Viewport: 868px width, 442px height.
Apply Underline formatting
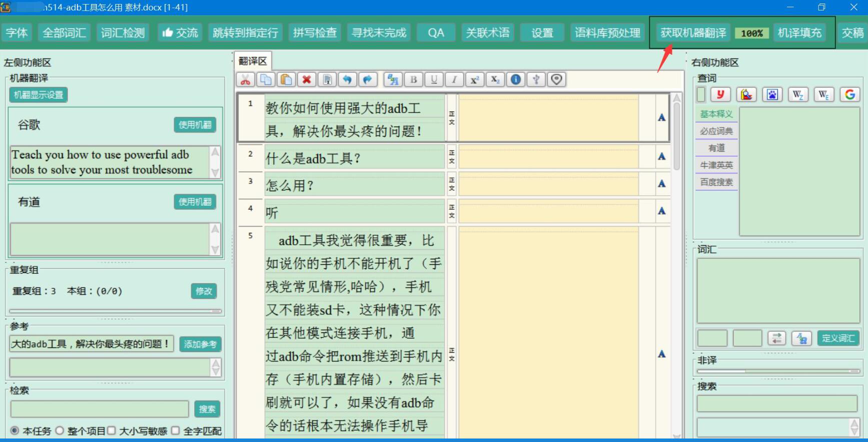click(434, 80)
